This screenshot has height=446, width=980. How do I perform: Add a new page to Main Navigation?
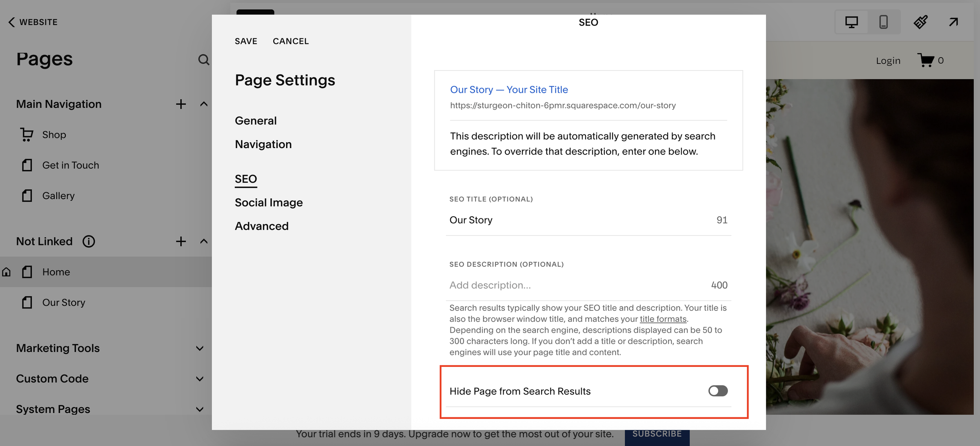(181, 104)
